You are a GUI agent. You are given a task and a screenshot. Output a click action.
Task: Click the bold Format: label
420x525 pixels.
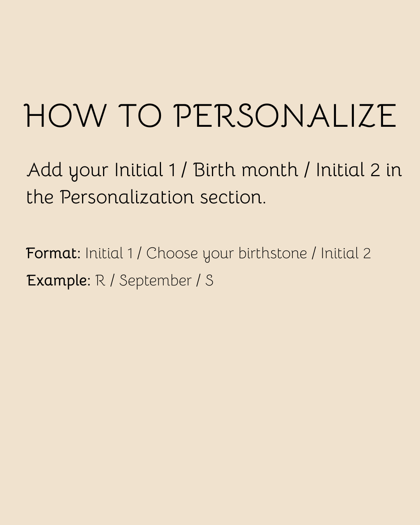point(53,253)
